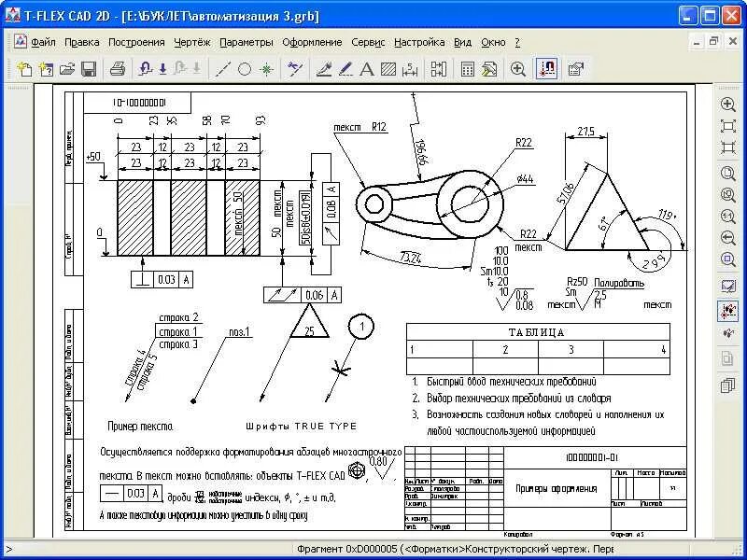Select the 'поз.1' leader note

point(239,332)
